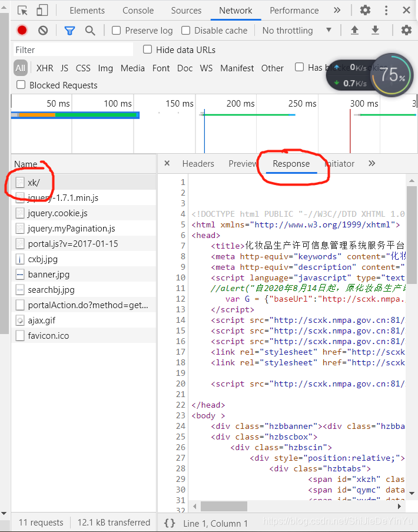Filter requests by JS

pos(64,68)
